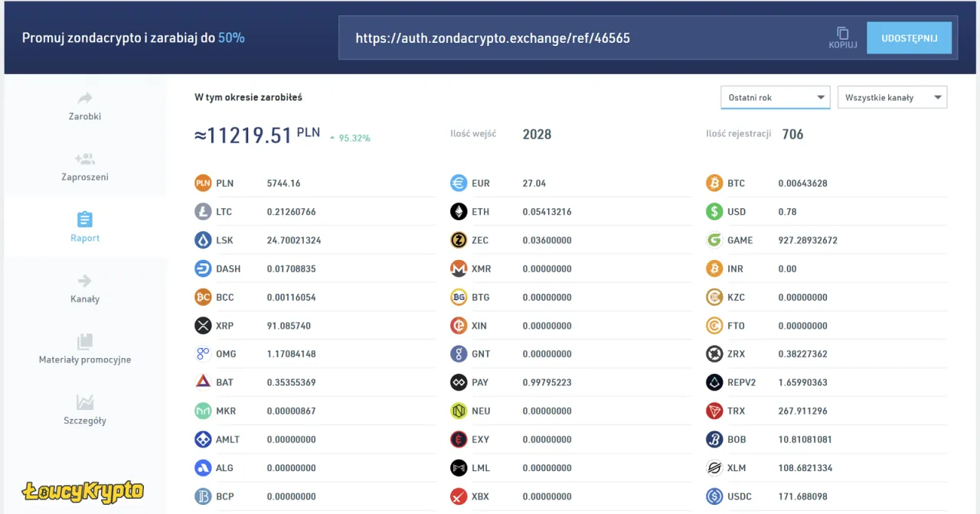Click the LML coin icon
980x514 pixels.
point(459,468)
